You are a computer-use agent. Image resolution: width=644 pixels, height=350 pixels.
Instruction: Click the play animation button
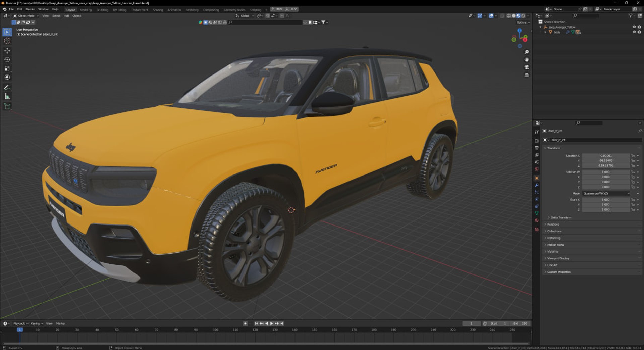pyautogui.click(x=272, y=324)
